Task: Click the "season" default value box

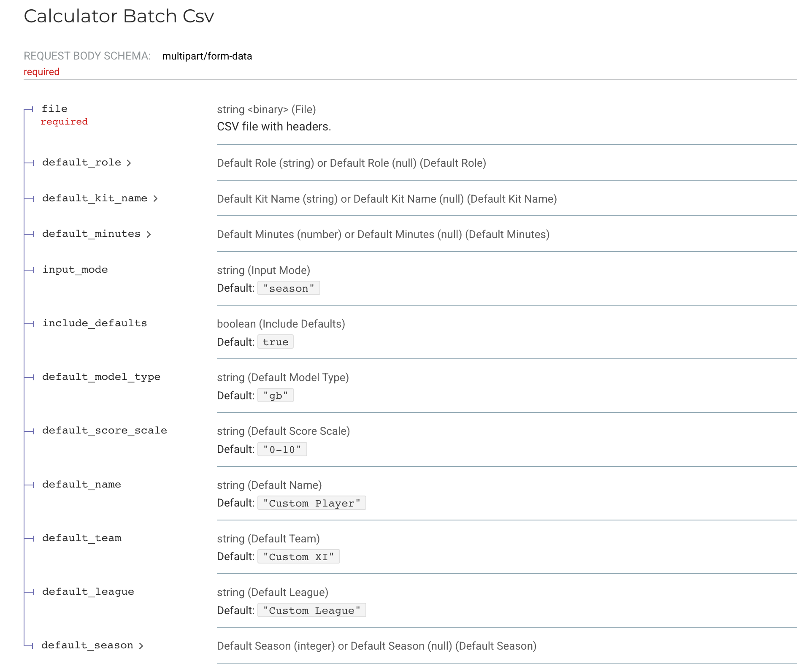Action: pyautogui.click(x=289, y=288)
